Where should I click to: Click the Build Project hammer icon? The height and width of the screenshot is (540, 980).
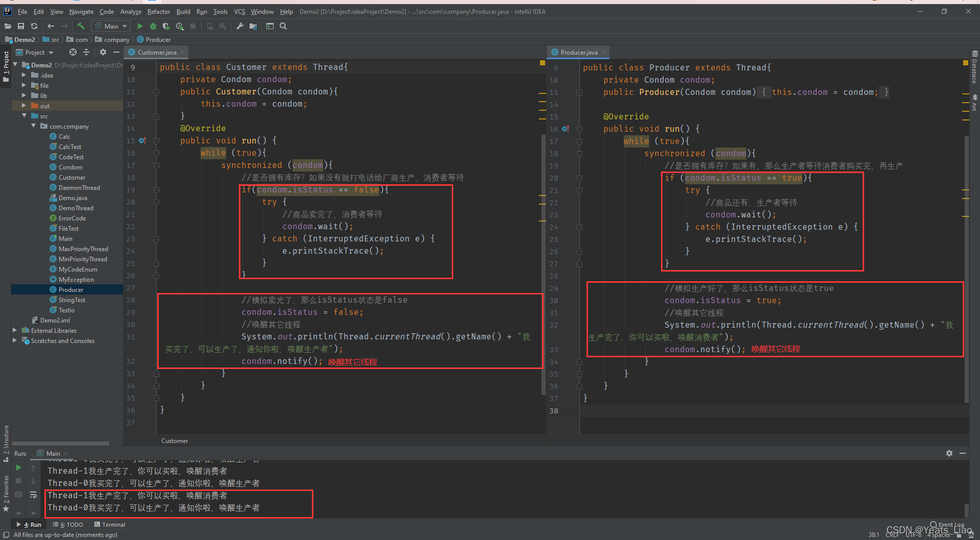click(x=81, y=26)
